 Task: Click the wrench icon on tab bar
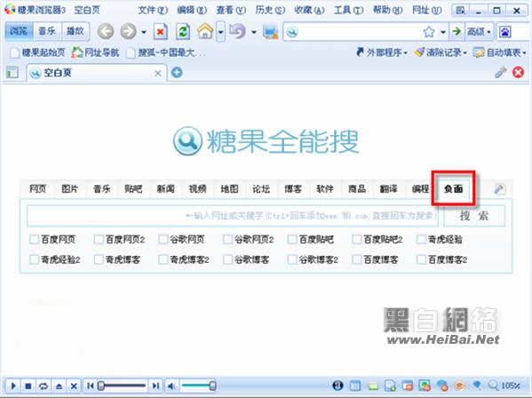[x=500, y=72]
